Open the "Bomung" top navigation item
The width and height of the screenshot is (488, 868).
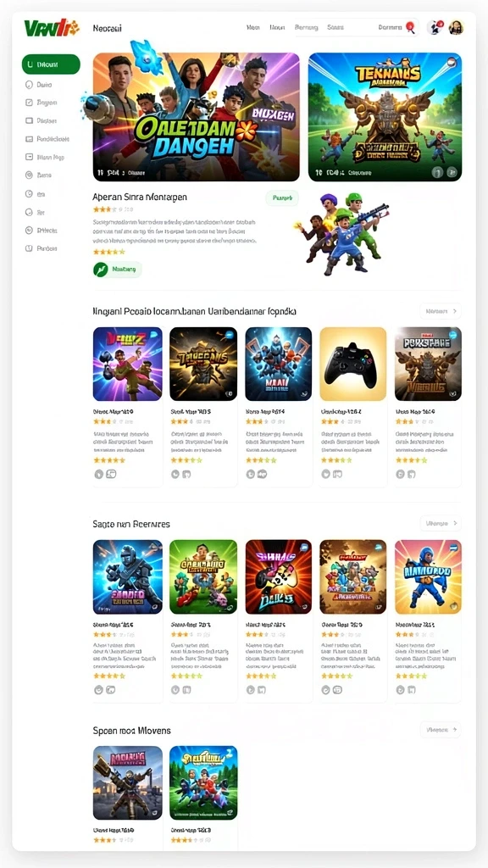click(306, 27)
